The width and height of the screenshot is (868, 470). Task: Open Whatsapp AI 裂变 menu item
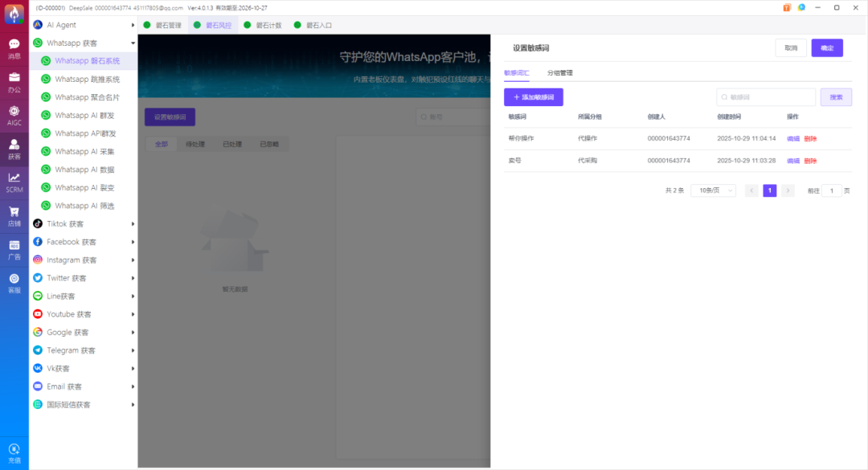tap(83, 188)
